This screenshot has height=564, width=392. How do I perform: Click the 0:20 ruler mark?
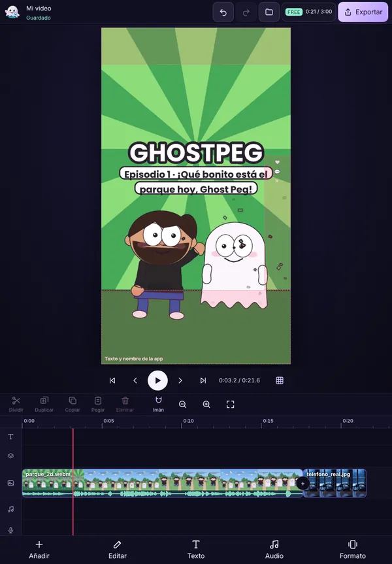tap(348, 421)
